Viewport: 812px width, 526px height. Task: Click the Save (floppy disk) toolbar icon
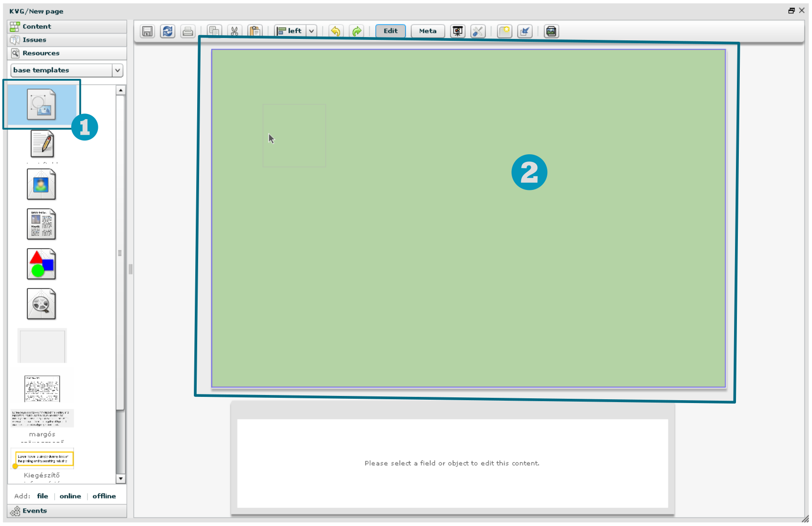pos(147,31)
